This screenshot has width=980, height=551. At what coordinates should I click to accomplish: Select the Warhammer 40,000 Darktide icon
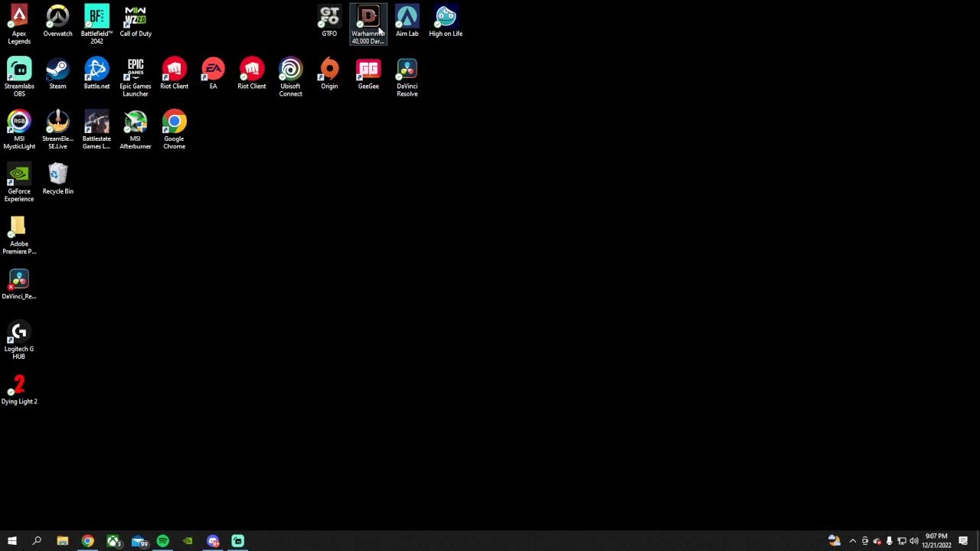(x=368, y=24)
